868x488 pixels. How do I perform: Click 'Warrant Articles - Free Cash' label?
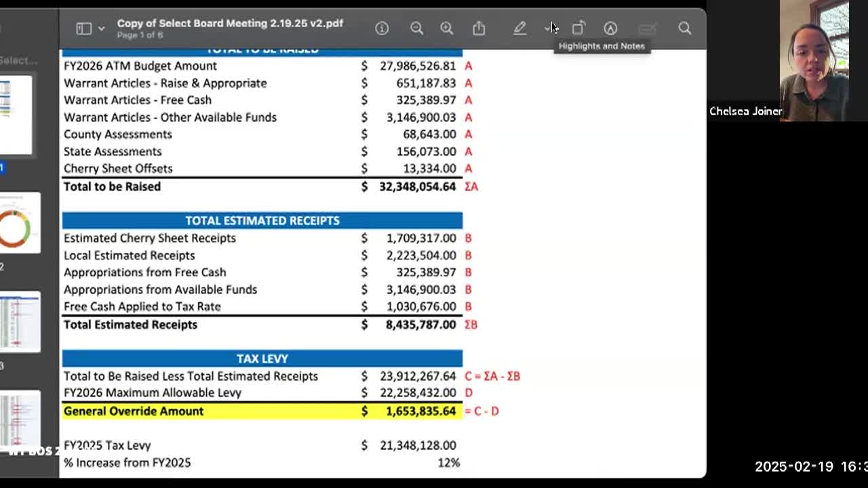click(x=138, y=100)
